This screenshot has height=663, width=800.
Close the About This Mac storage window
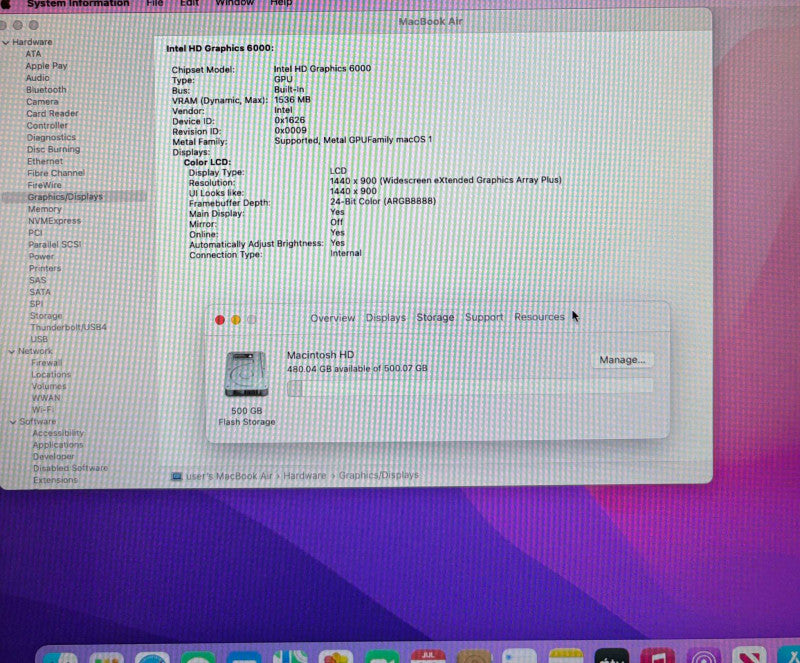[x=220, y=320]
